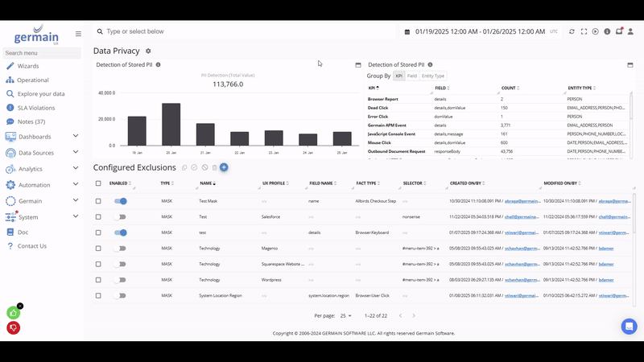Click the refresh icon in top bar

pyautogui.click(x=572, y=31)
